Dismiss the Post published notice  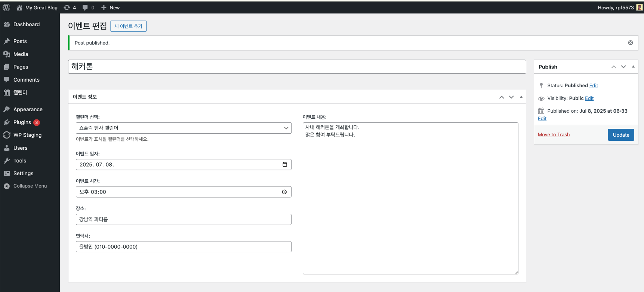(630, 43)
